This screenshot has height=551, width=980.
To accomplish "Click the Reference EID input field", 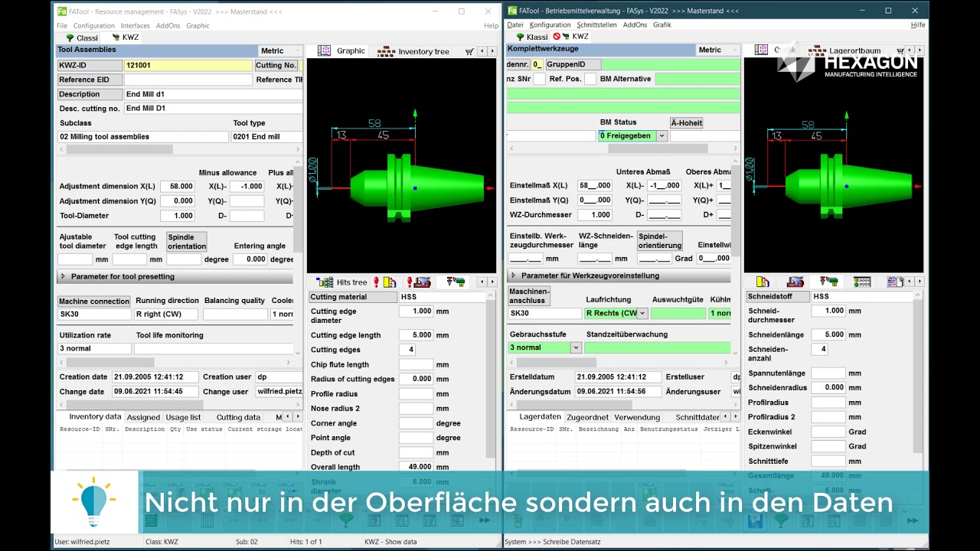I will click(188, 80).
